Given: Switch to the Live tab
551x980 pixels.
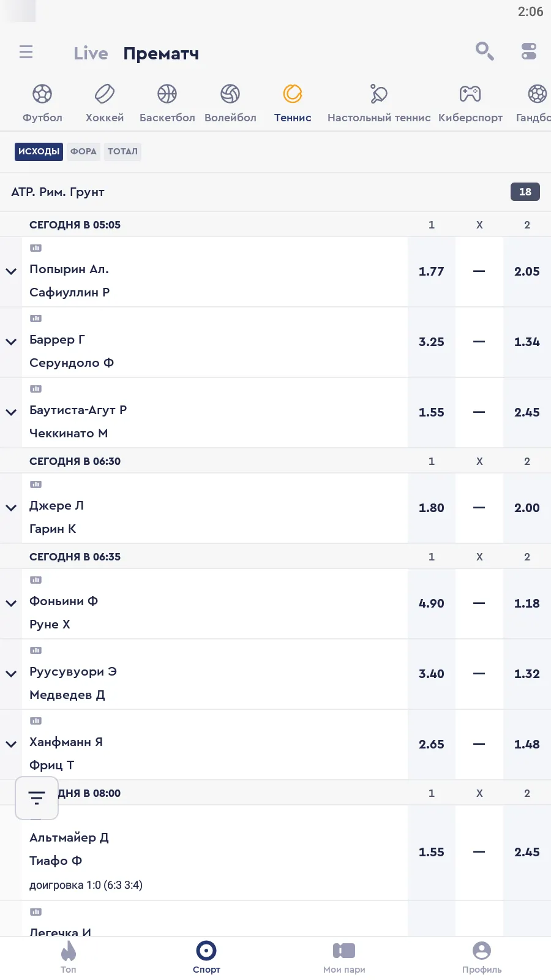Looking at the screenshot, I should (91, 54).
